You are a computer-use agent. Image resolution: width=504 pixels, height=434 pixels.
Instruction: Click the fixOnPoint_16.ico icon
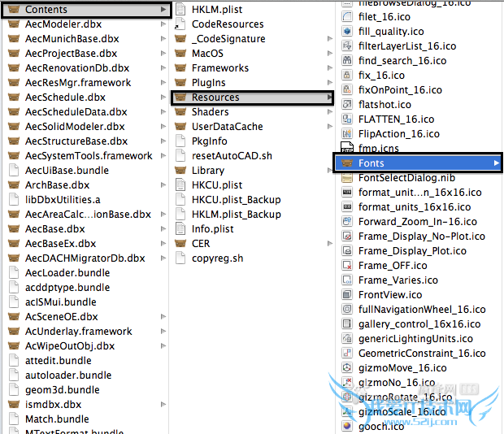click(347, 89)
